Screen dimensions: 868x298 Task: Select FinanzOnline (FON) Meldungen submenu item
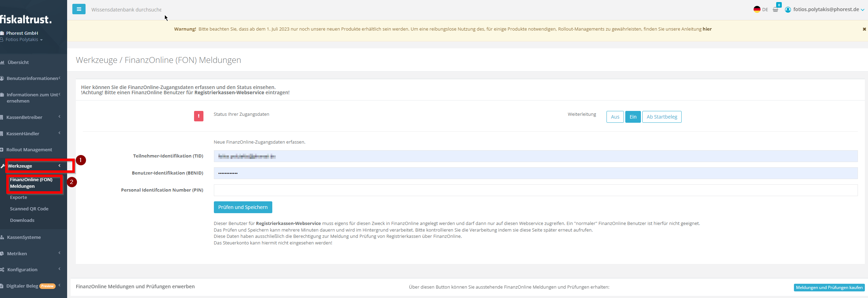(31, 183)
